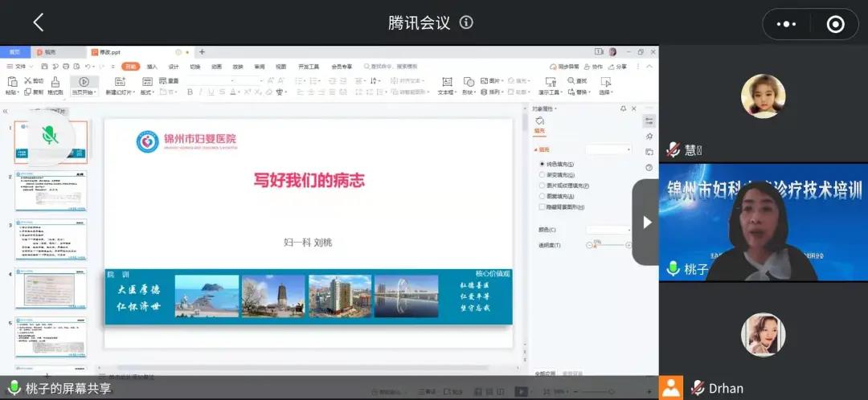Toggle Underline formatting button
Screen dimensions: 868x400
click(x=211, y=92)
